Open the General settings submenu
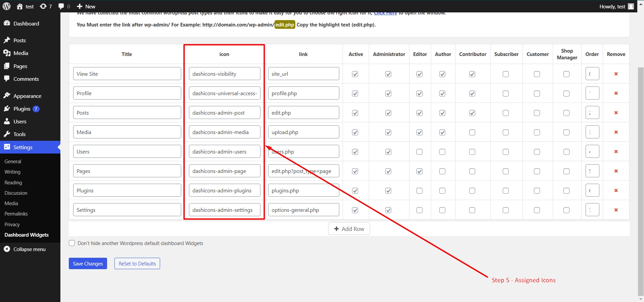 (13, 162)
